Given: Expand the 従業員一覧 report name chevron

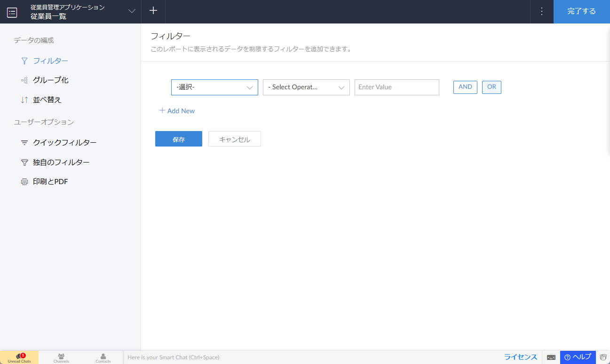Looking at the screenshot, I should [132, 12].
